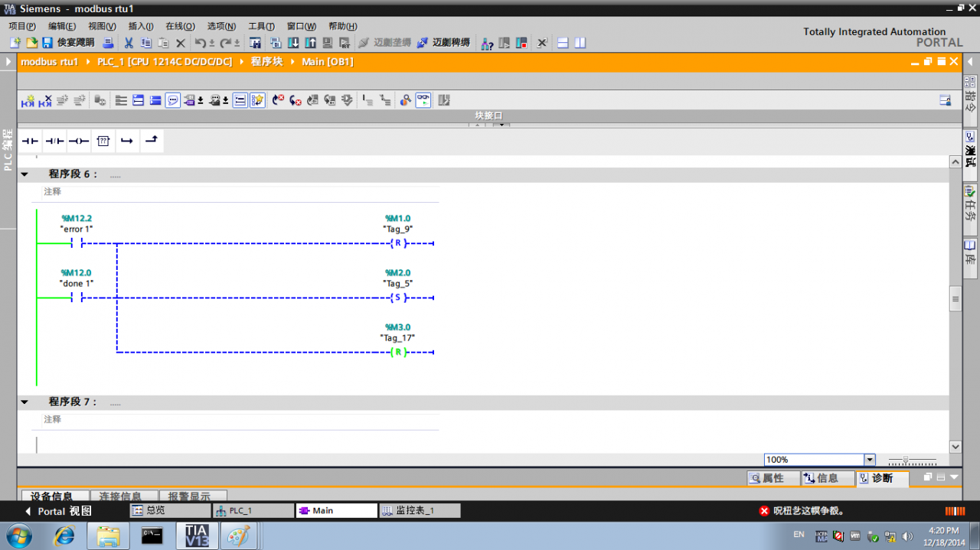Open the 插入(I) menu
Image resolution: width=980 pixels, height=550 pixels.
[x=141, y=26]
